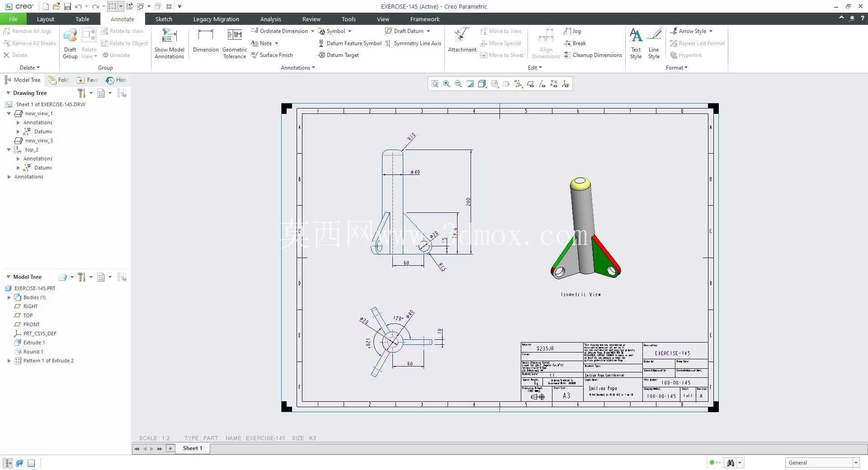
Task: Open the Analysis ribbon tab
Action: pos(270,19)
